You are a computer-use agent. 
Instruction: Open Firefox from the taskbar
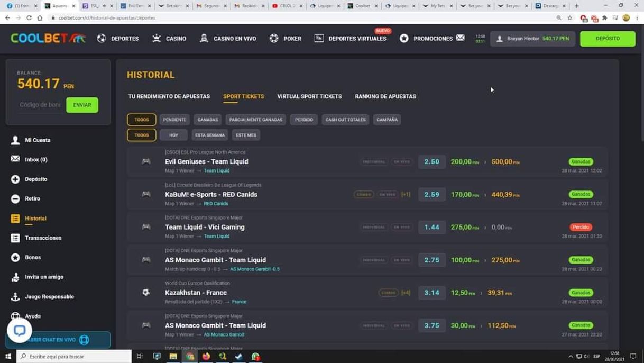tap(206, 357)
